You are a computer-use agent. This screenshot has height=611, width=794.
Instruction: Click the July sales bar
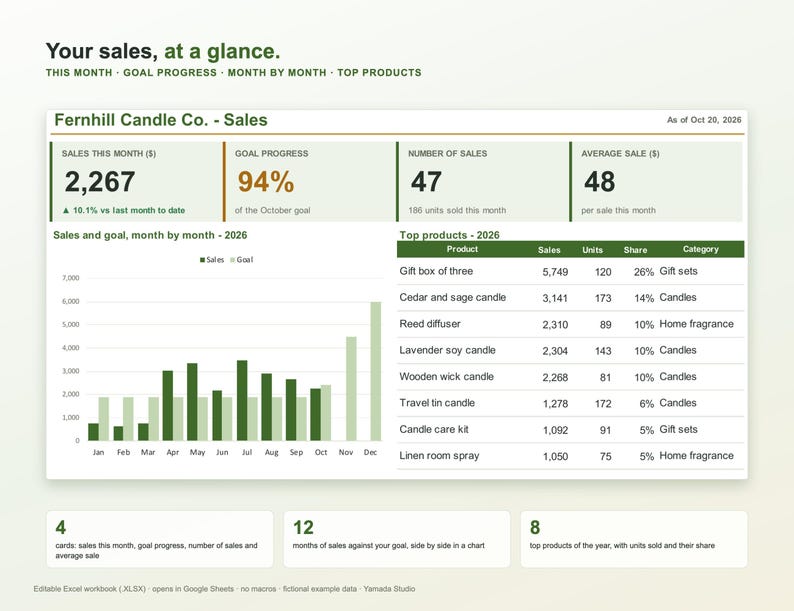[x=242, y=400]
